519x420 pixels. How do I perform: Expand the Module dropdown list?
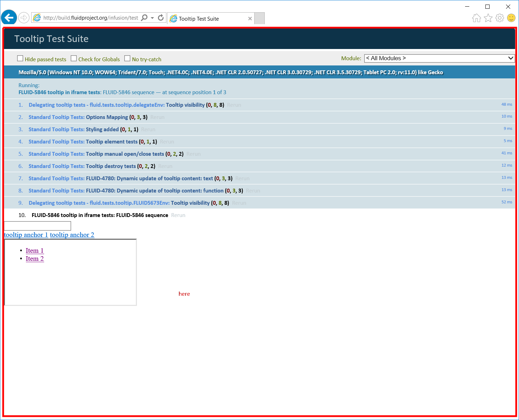[439, 58]
